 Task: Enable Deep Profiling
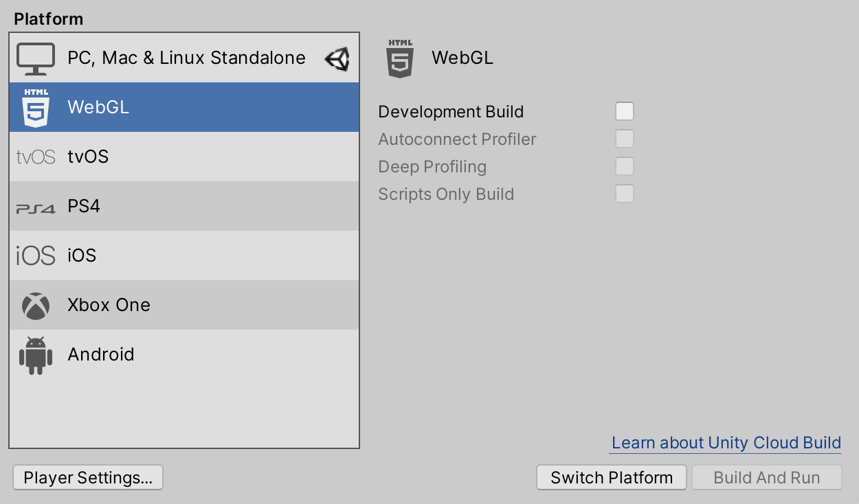(624, 166)
